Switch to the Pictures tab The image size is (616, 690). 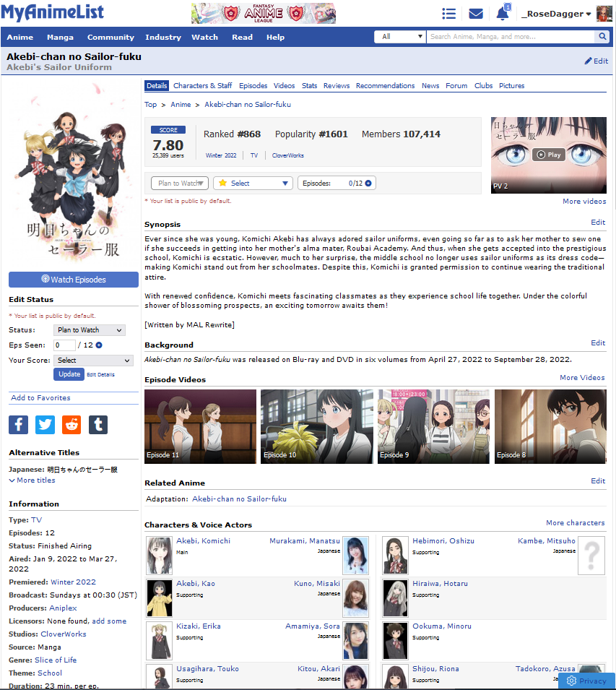[512, 86]
